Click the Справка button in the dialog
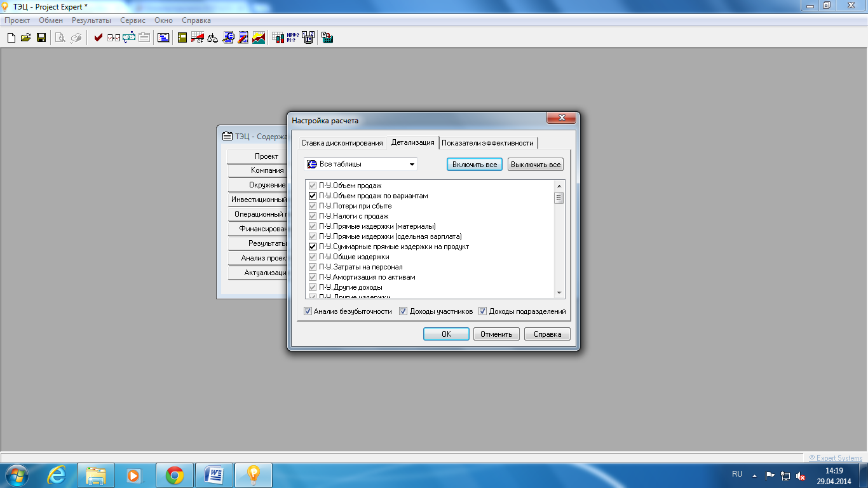Screen dimensions: 868x488 547,334
